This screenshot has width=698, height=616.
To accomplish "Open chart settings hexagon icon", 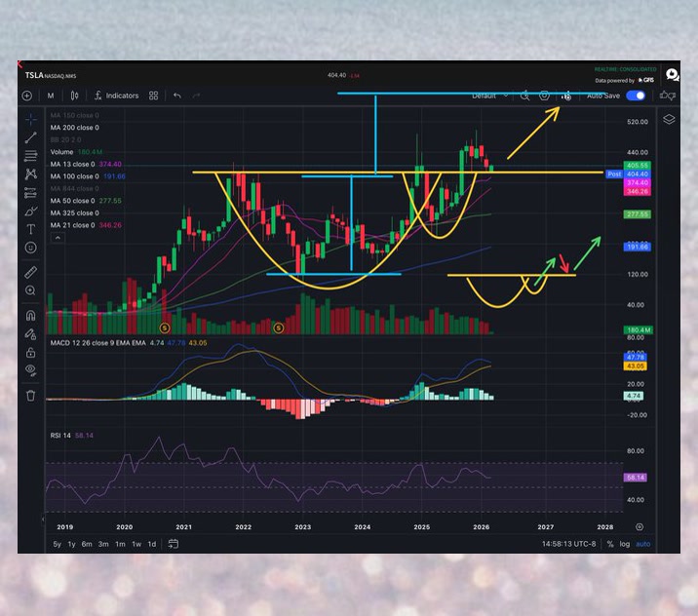I will (544, 96).
